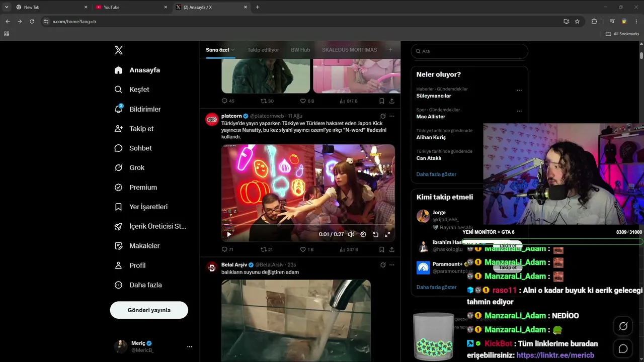Viewport: 644px width, 362px height.
Task: Open Premium in the sidebar
Action: tap(135, 187)
